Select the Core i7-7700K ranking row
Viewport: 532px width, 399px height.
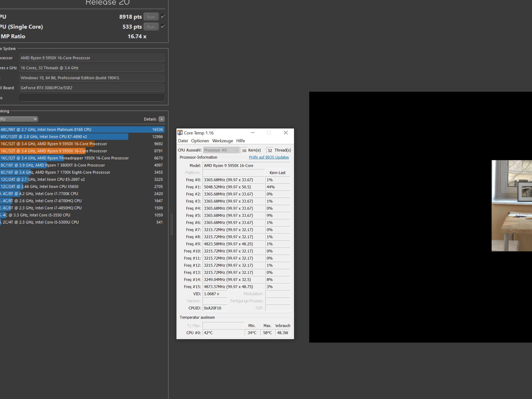click(82, 194)
